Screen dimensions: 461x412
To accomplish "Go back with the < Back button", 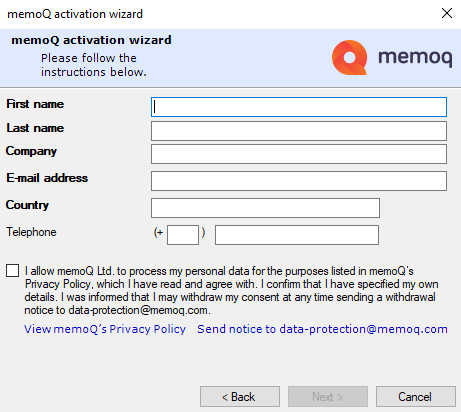I will (240, 397).
